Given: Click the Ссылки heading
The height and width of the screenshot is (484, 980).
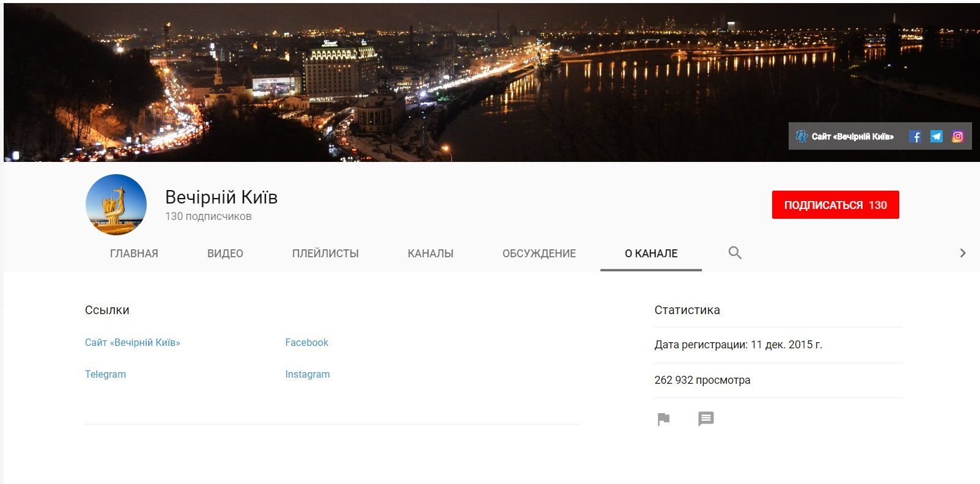Looking at the screenshot, I should [107, 310].
